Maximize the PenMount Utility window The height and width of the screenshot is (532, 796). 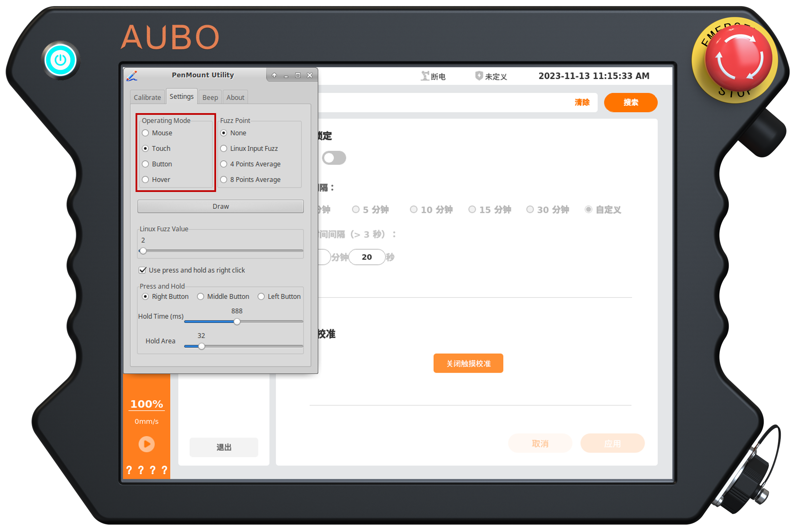(298, 75)
